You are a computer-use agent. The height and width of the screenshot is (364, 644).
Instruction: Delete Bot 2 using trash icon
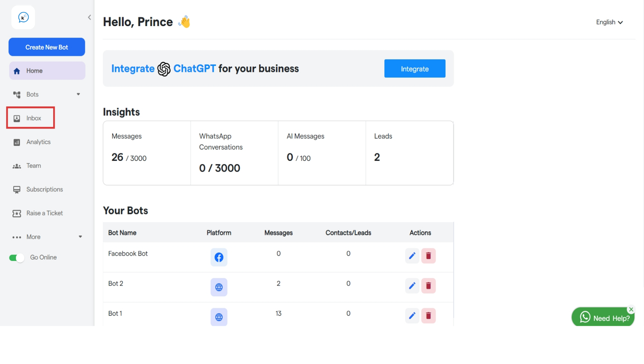click(428, 286)
